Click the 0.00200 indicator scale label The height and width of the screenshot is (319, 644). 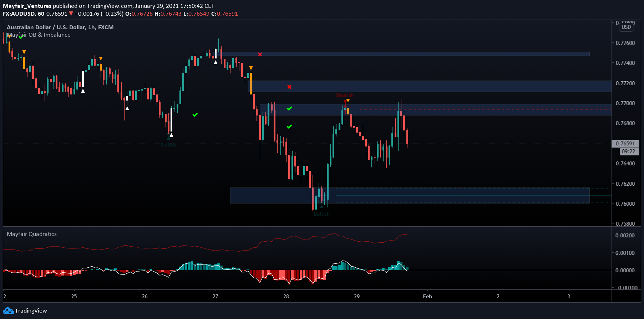point(625,236)
